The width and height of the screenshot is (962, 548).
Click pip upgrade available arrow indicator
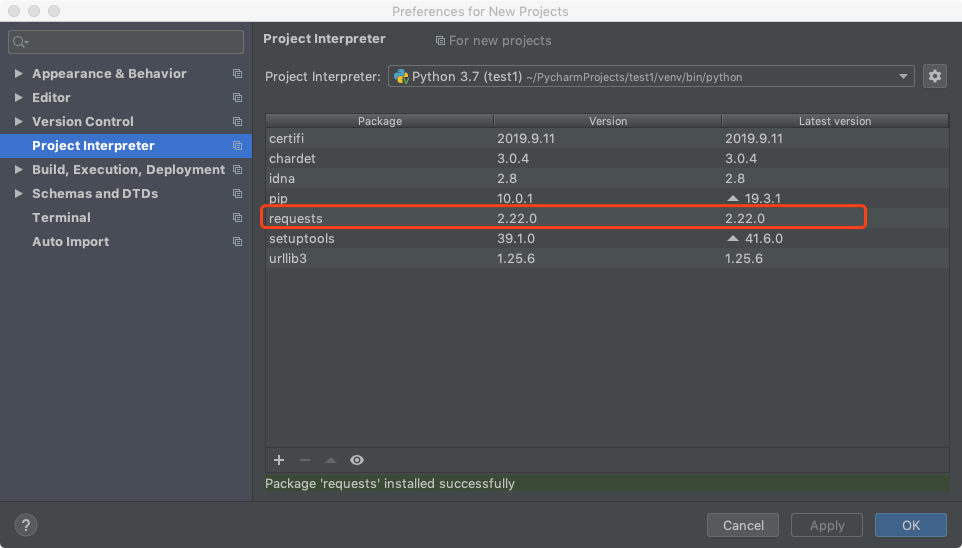[x=733, y=198]
